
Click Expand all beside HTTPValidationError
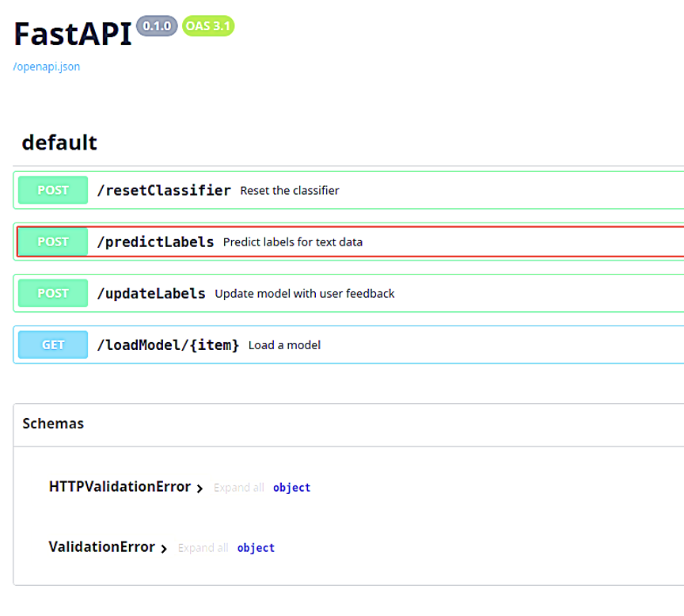tap(238, 488)
